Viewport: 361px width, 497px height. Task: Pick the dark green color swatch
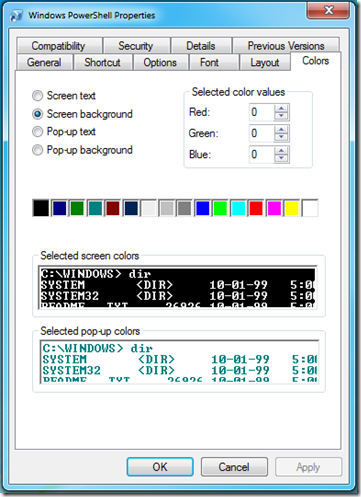coord(77,208)
